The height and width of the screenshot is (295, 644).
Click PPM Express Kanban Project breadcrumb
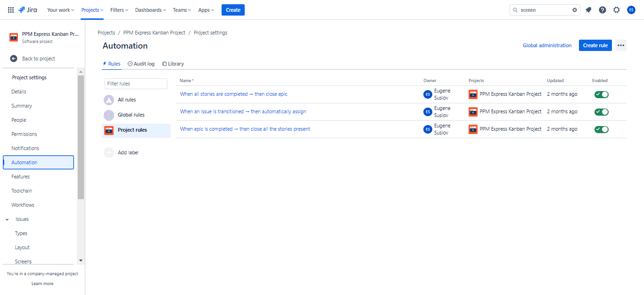point(155,33)
